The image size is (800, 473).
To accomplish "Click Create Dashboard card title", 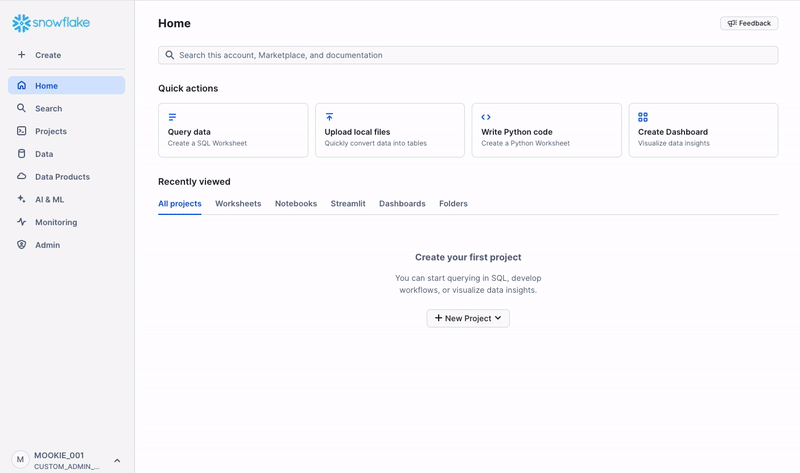I will point(673,132).
